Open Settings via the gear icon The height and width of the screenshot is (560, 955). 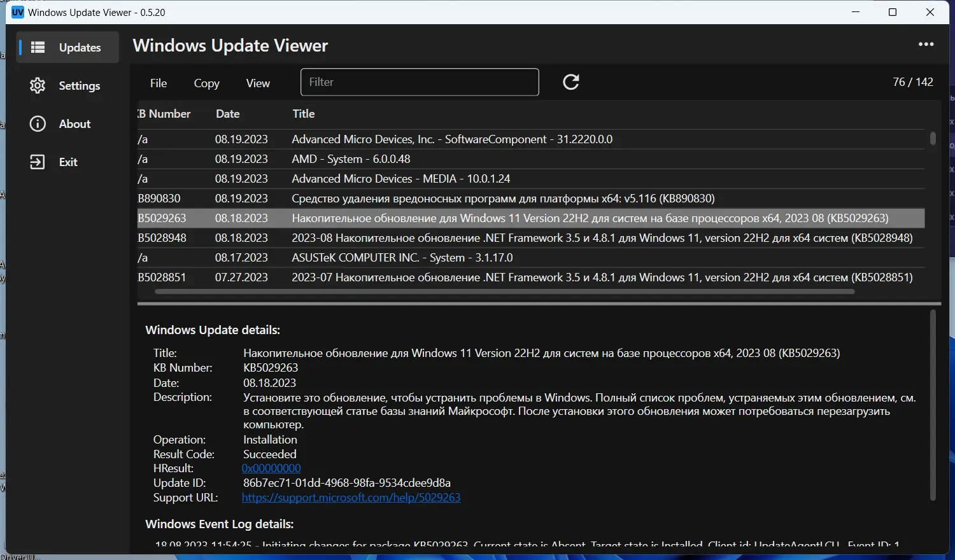pos(38,85)
